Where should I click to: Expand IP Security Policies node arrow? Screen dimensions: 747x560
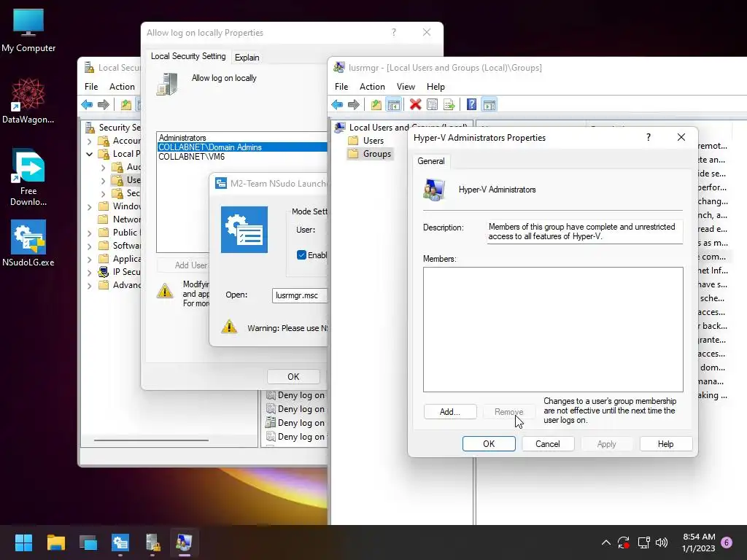click(x=89, y=273)
